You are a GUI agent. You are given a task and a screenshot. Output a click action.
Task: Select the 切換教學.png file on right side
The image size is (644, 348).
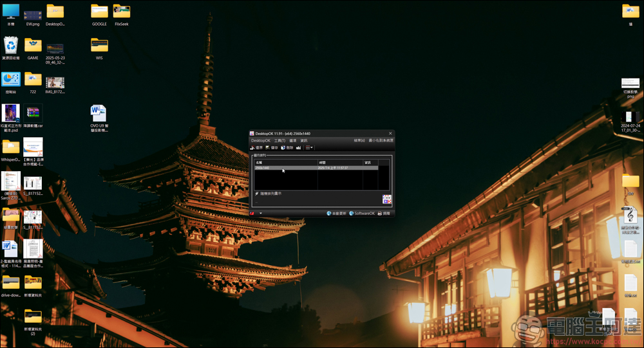630,88
